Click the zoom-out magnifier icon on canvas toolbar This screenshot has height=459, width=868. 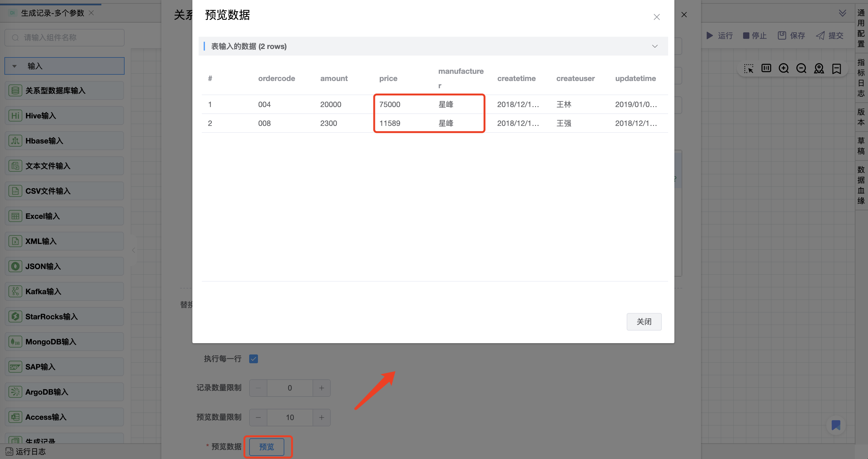click(801, 68)
